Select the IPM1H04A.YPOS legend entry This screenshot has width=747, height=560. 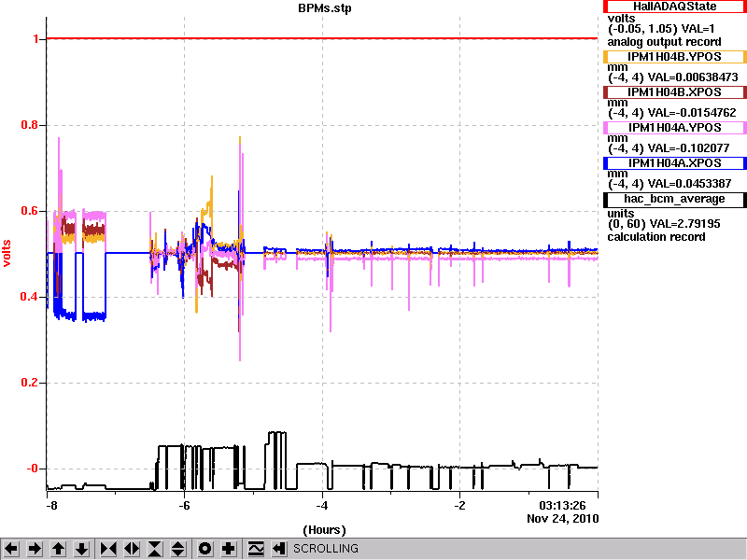[674, 128]
